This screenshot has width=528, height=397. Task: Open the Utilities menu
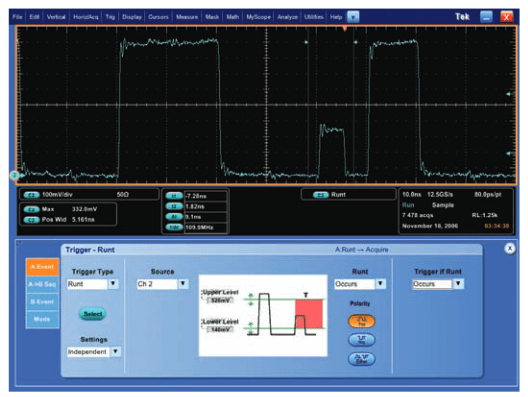coord(314,16)
